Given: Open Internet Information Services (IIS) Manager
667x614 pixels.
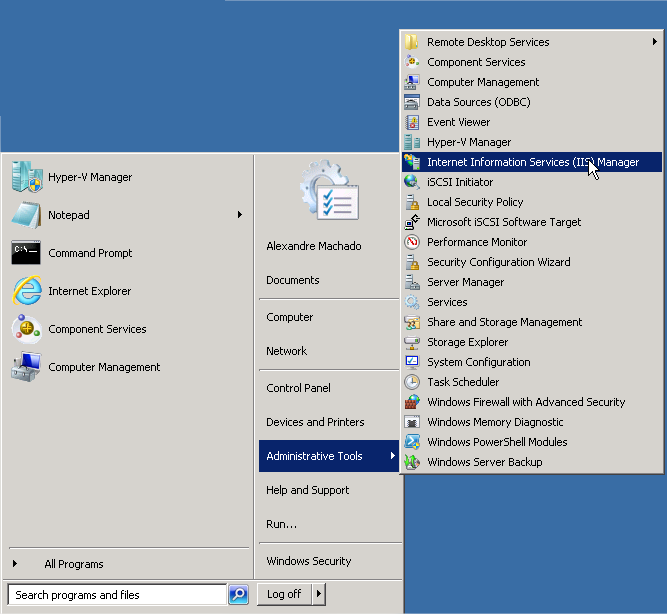Looking at the screenshot, I should (532, 162).
